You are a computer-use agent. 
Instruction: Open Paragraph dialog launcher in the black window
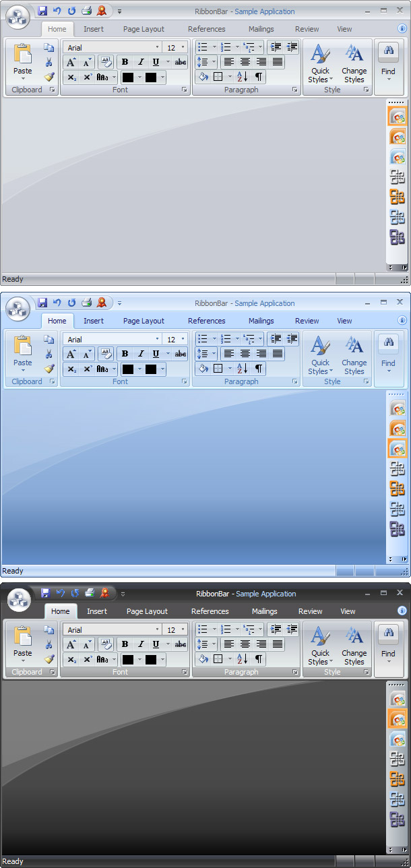pos(295,672)
